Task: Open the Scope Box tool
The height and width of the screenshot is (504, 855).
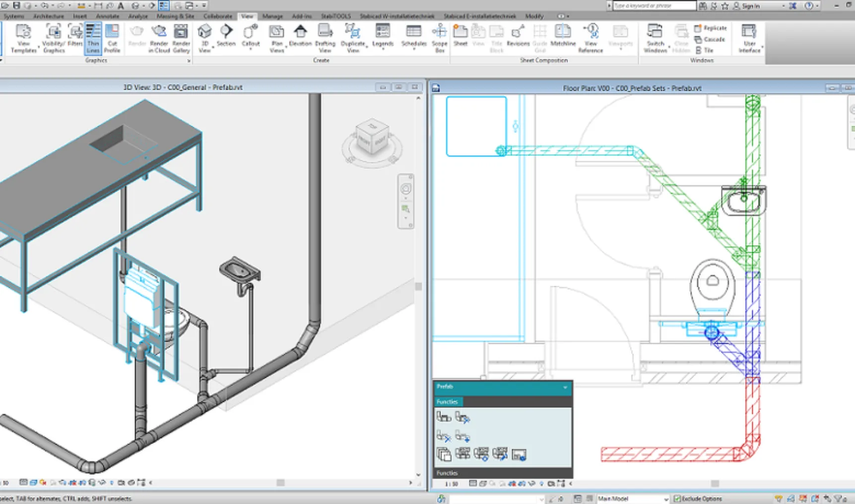Action: click(440, 37)
